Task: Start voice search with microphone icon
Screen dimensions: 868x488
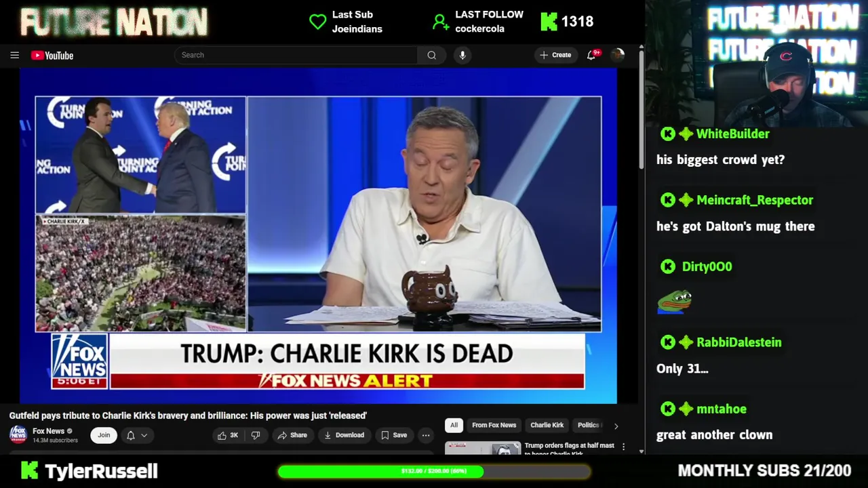Action: coord(462,56)
